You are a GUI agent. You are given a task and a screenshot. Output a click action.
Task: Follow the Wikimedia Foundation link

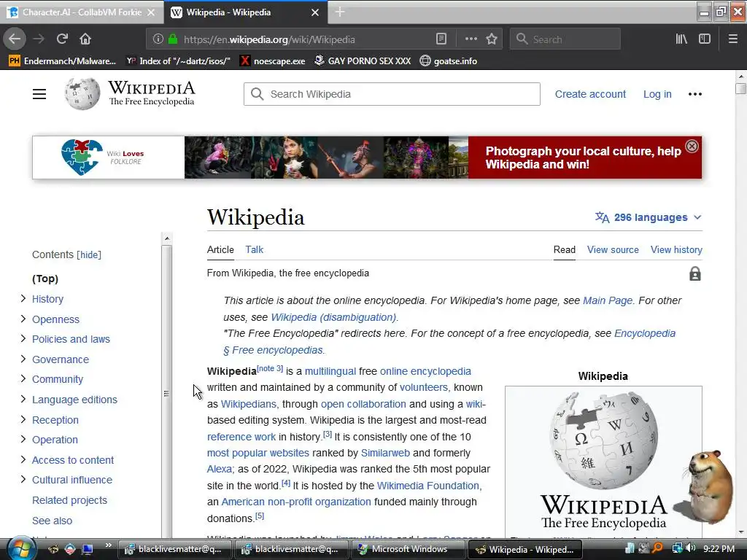point(429,485)
